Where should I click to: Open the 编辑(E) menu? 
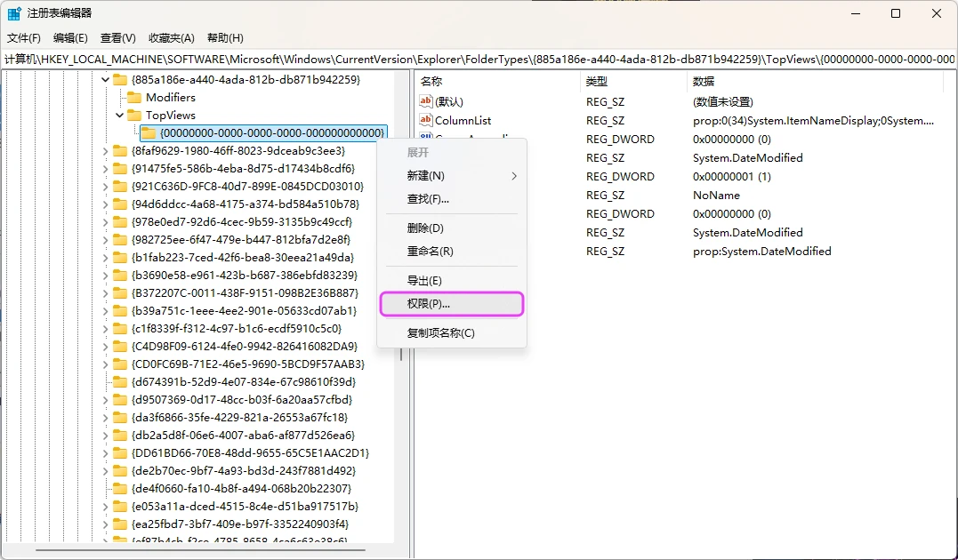[70, 38]
